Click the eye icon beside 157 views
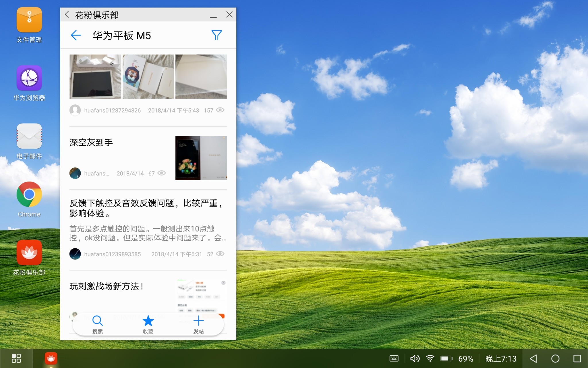588x368 pixels. click(x=220, y=110)
